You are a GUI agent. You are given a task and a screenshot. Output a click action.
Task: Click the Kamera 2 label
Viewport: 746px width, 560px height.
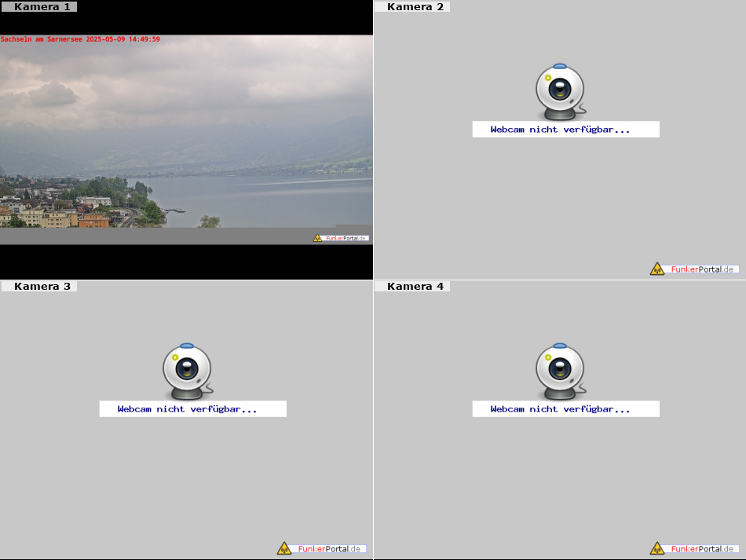[x=412, y=6]
